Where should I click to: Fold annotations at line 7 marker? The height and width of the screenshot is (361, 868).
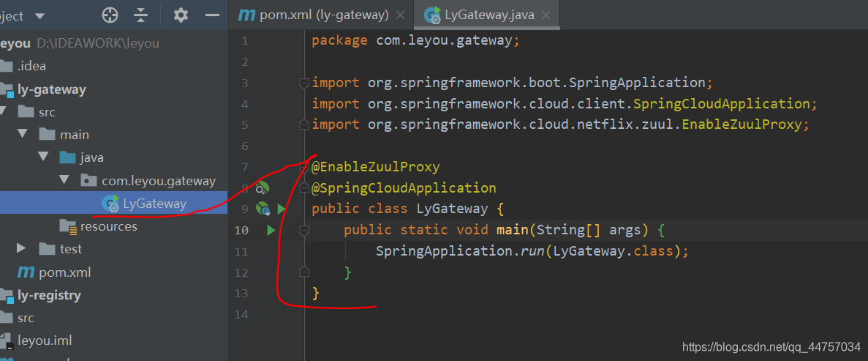(x=303, y=167)
